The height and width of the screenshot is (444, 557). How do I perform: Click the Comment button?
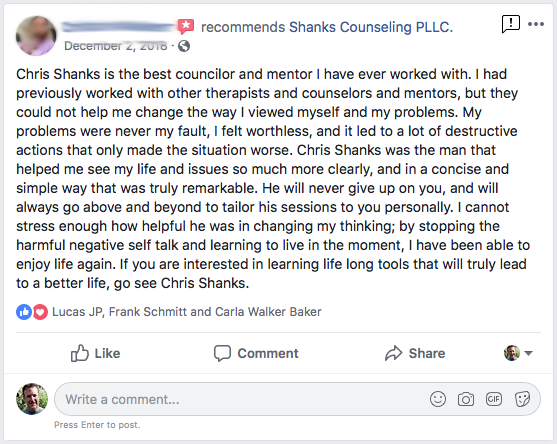[256, 353]
